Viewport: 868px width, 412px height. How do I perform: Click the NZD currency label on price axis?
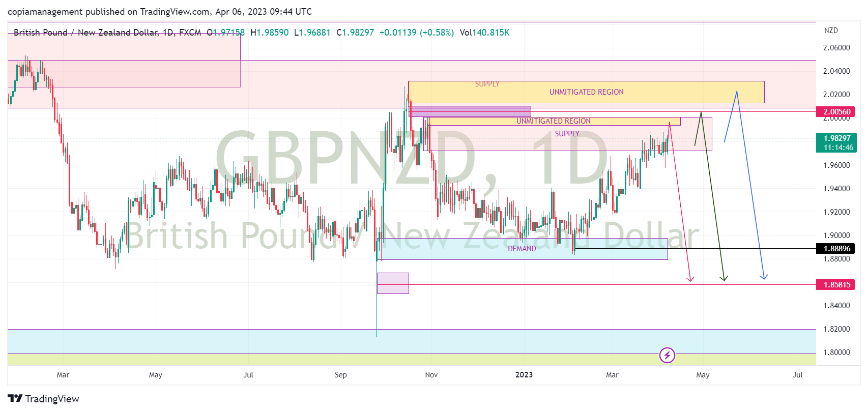click(831, 31)
